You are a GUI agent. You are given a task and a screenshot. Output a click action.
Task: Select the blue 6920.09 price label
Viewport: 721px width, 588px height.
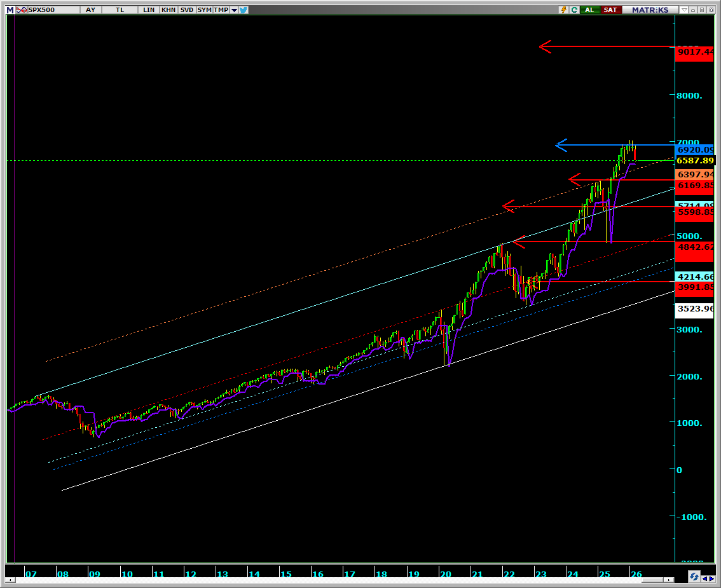coord(695,150)
